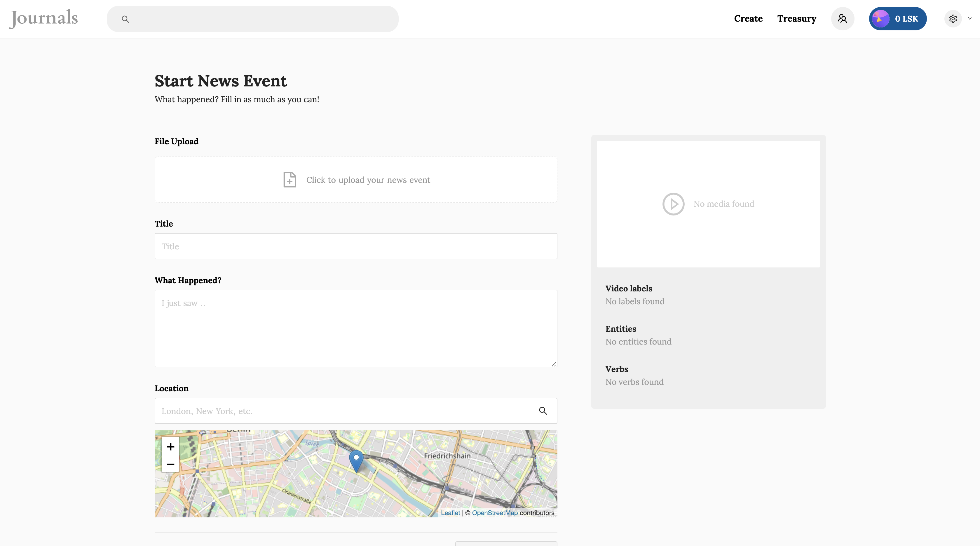Zoom in on the map

click(x=170, y=447)
